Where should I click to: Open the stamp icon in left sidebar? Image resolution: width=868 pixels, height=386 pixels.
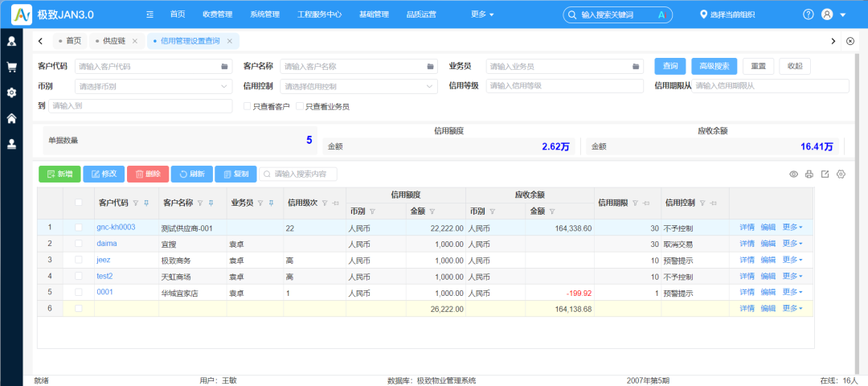(x=11, y=144)
